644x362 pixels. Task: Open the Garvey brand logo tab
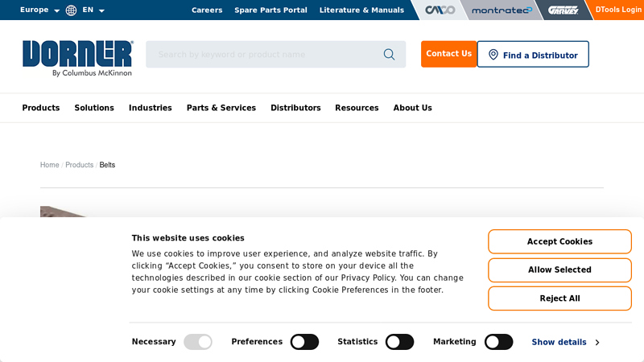coord(563,10)
